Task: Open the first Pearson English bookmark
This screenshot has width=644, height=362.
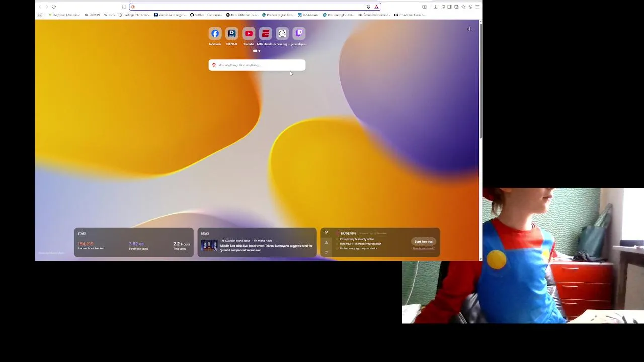Action: coord(277,15)
